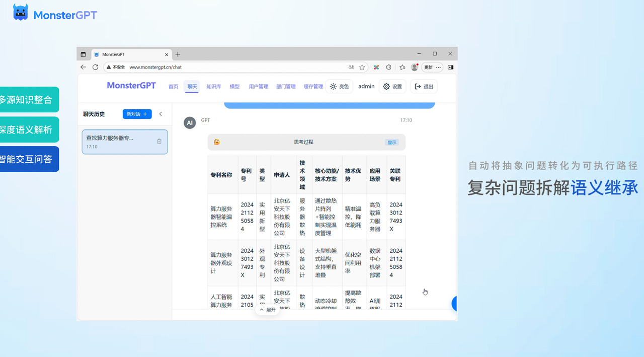Click the browser address bar URL
Image resolution: width=644 pixels, height=357 pixels.
(x=155, y=67)
